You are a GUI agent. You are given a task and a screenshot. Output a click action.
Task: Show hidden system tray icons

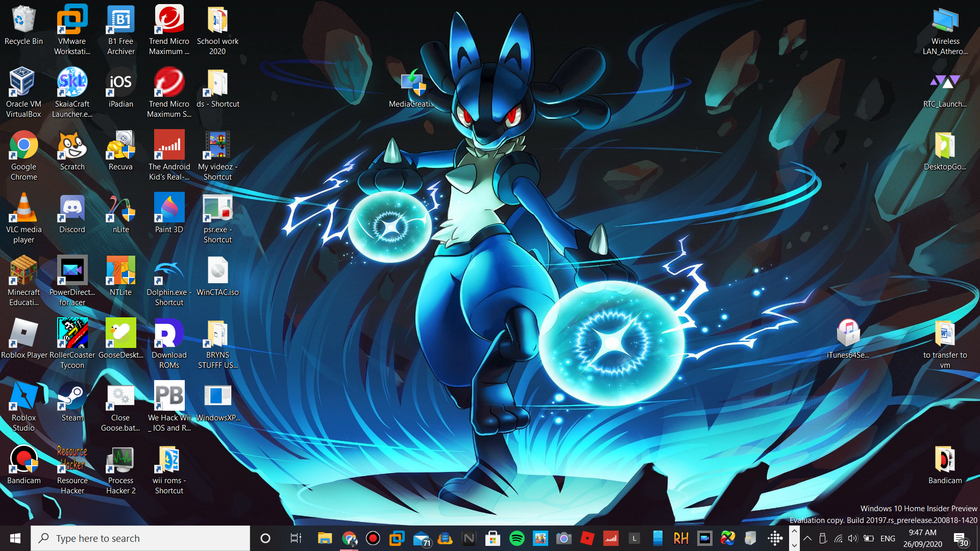click(807, 538)
